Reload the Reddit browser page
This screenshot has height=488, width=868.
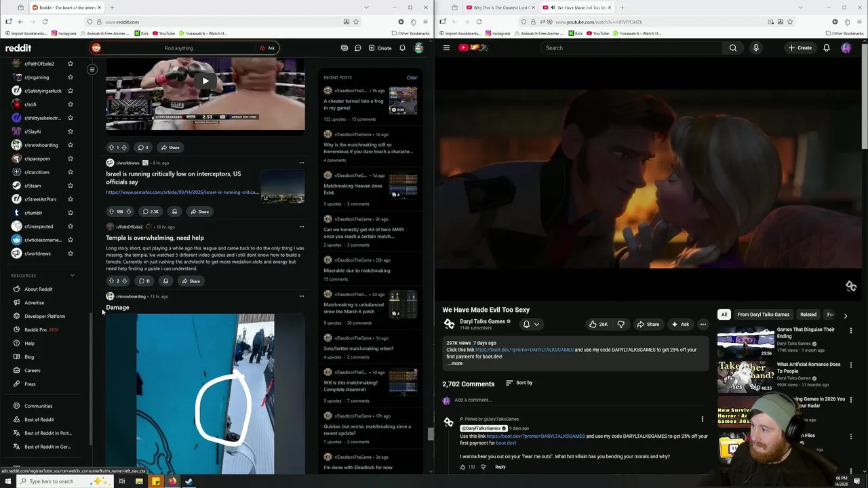pos(45,22)
